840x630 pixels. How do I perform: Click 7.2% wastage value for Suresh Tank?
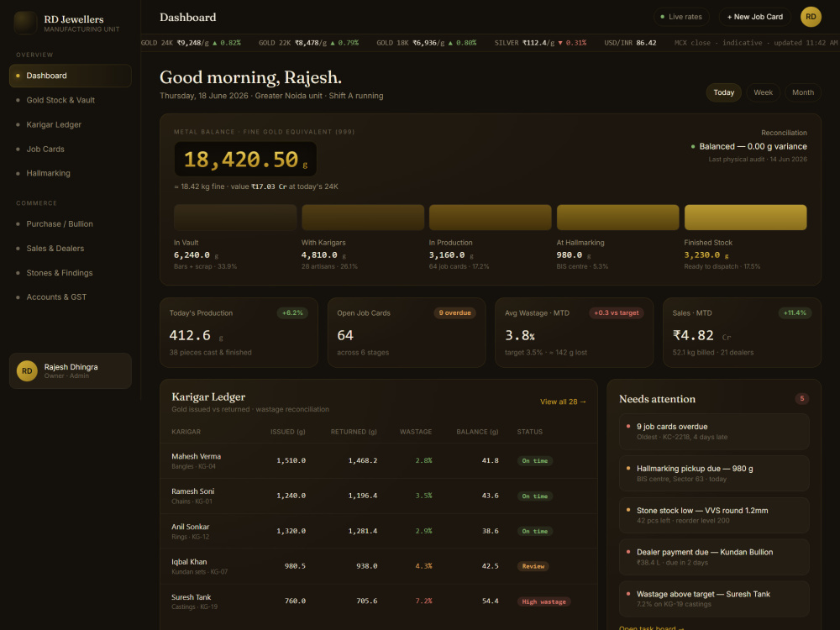tap(423, 601)
